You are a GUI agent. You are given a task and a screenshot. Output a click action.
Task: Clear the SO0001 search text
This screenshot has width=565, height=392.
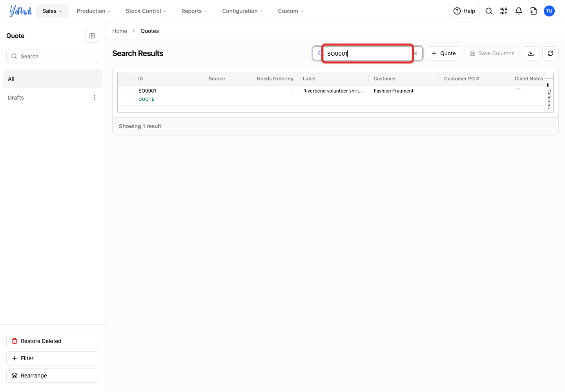tap(416, 53)
